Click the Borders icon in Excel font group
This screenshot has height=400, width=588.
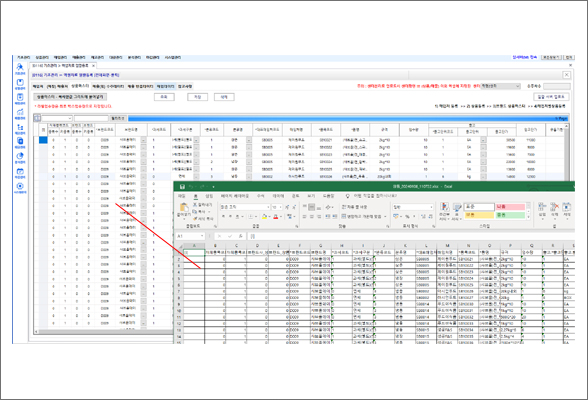click(x=251, y=216)
